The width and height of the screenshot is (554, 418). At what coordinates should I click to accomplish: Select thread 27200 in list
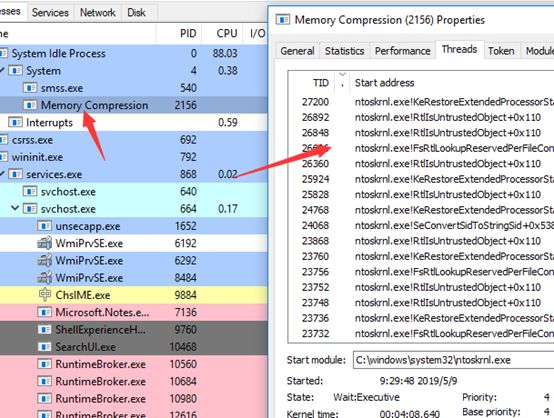click(x=421, y=102)
